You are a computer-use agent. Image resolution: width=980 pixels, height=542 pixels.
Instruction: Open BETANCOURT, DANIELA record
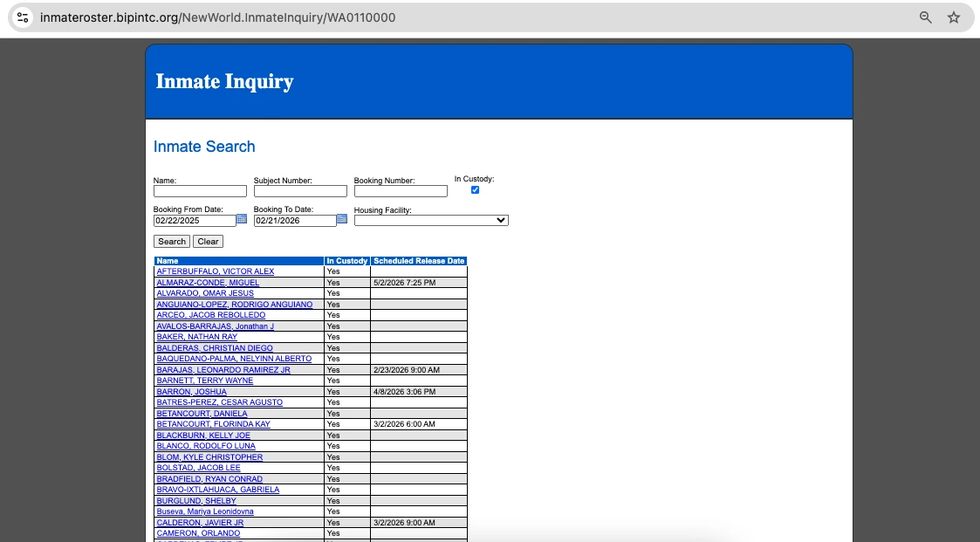pos(202,414)
